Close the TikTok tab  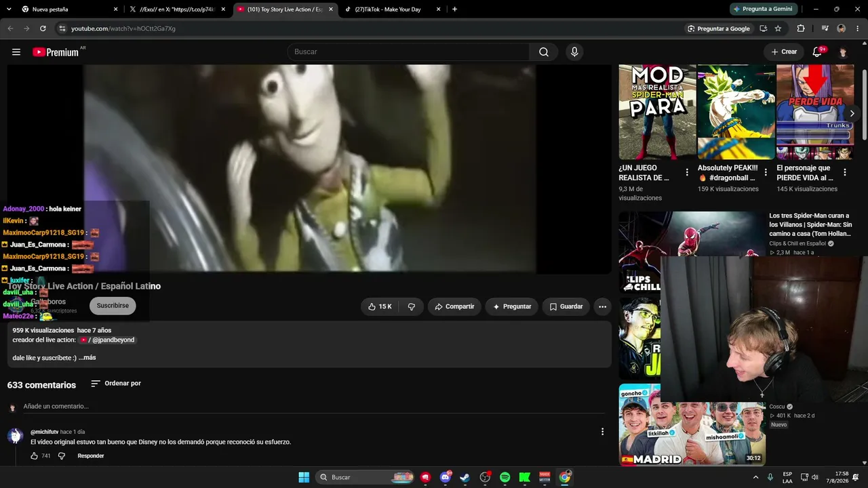(439, 9)
